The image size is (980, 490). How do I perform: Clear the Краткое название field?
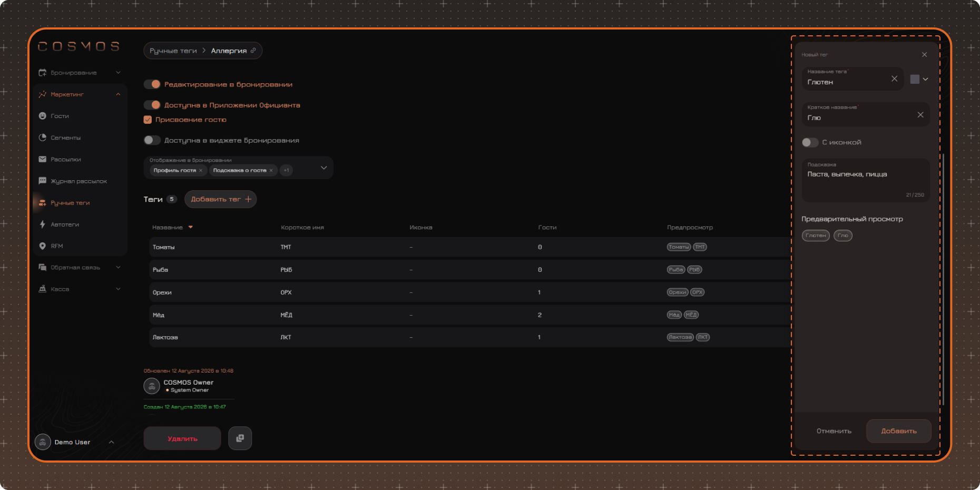[x=920, y=115]
